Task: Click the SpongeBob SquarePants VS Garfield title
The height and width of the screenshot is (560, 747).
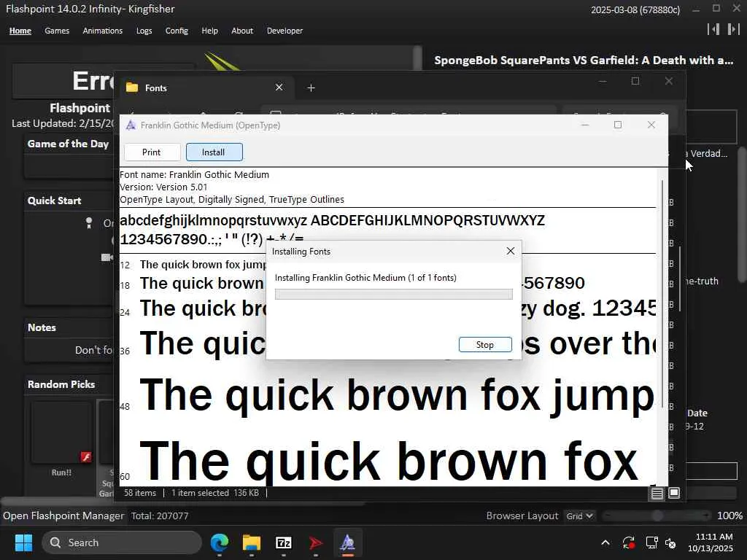Action: [x=584, y=61]
